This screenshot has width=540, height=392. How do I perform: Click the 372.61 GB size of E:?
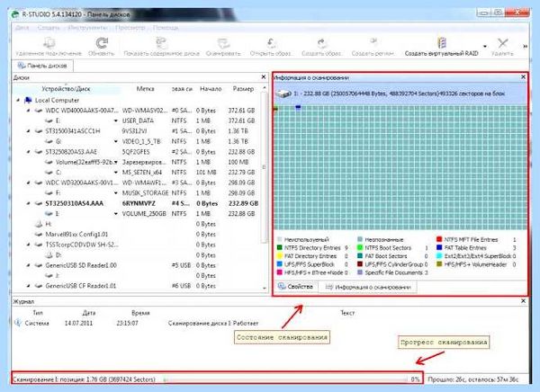pyautogui.click(x=241, y=120)
